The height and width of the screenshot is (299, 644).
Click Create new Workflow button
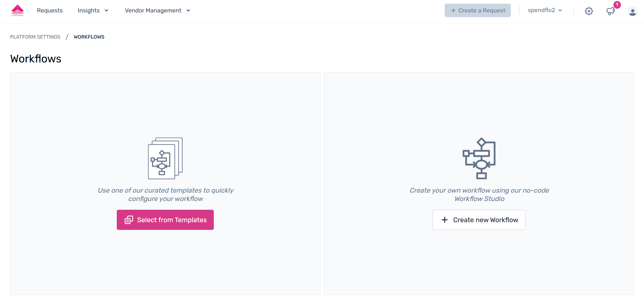click(x=479, y=220)
